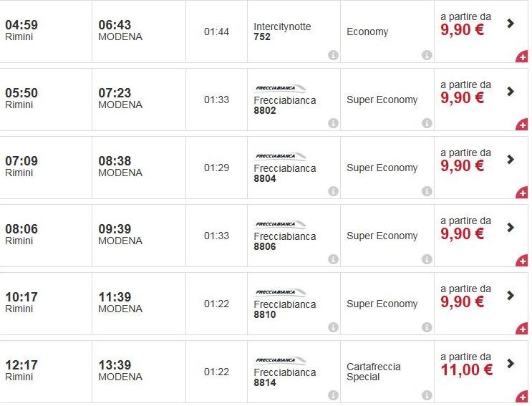
Task: Open fare info icon for 07:09 Super Economy
Action: [x=427, y=191]
